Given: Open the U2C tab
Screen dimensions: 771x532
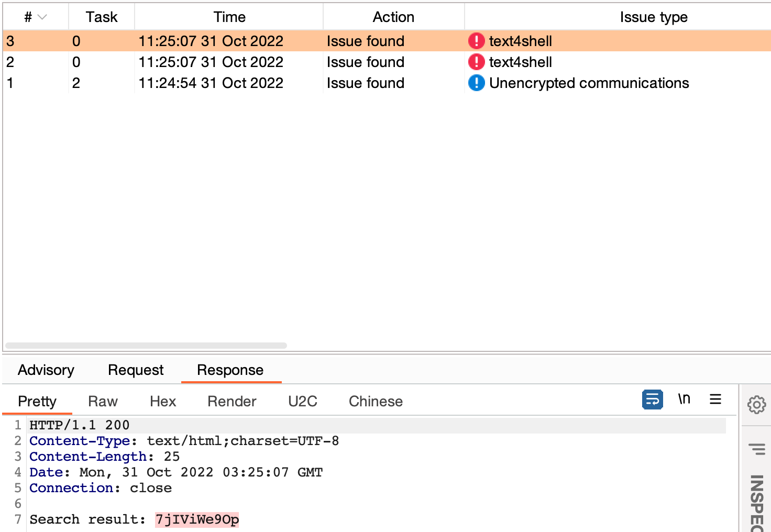Looking at the screenshot, I should [x=303, y=402].
